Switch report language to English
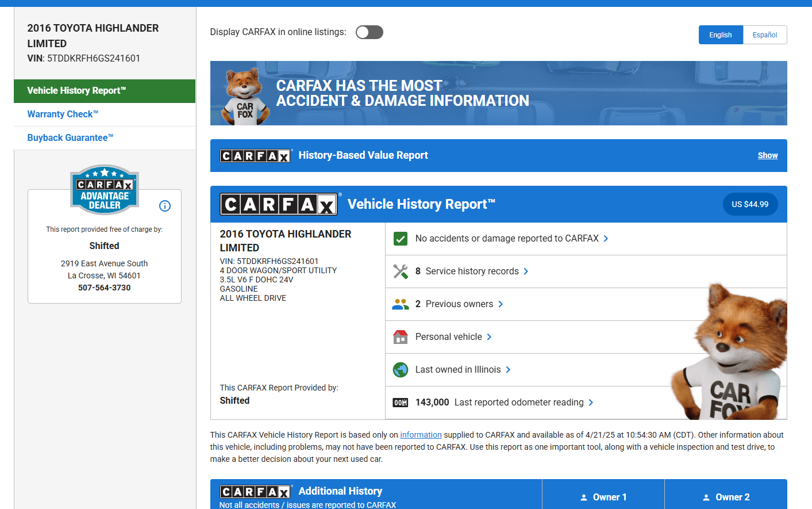The image size is (812, 509). click(x=721, y=35)
